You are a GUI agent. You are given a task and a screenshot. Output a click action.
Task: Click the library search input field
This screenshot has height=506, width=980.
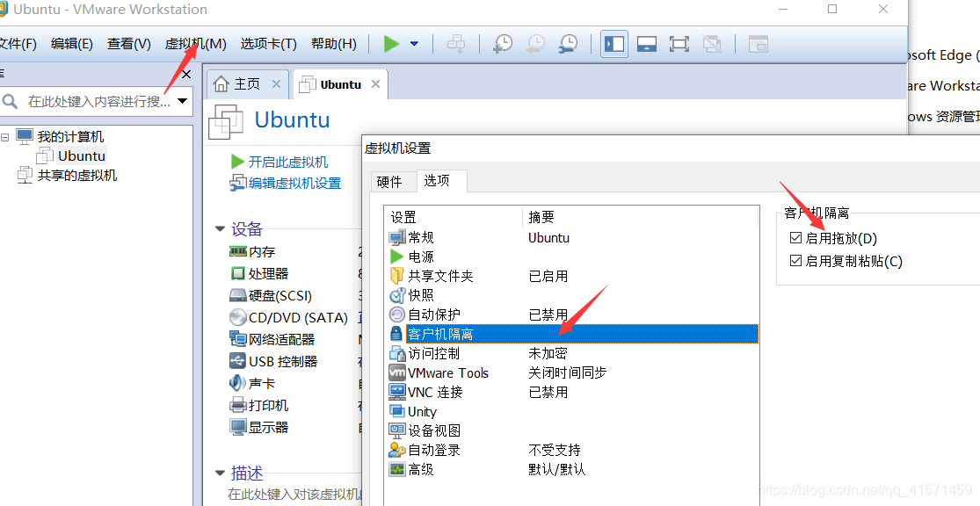pyautogui.click(x=98, y=101)
